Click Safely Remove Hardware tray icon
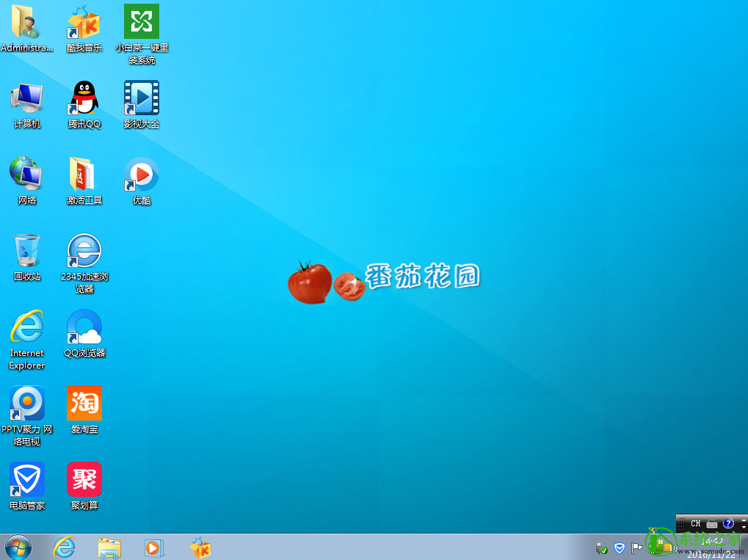 pos(602,548)
